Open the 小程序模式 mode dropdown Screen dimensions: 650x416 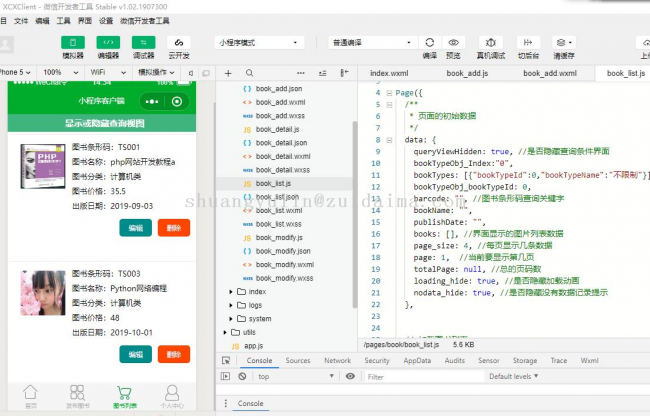[x=259, y=43]
